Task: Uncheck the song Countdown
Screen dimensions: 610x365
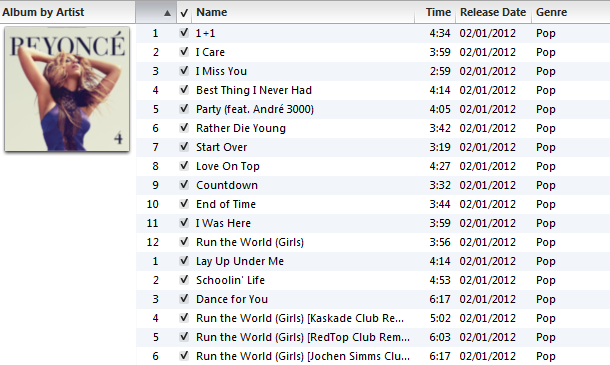Action: tap(184, 185)
